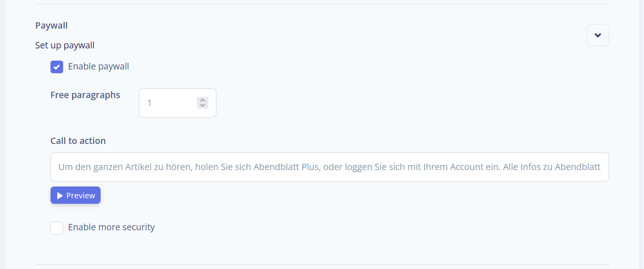Click the play triangle icon on Preview

[60, 196]
